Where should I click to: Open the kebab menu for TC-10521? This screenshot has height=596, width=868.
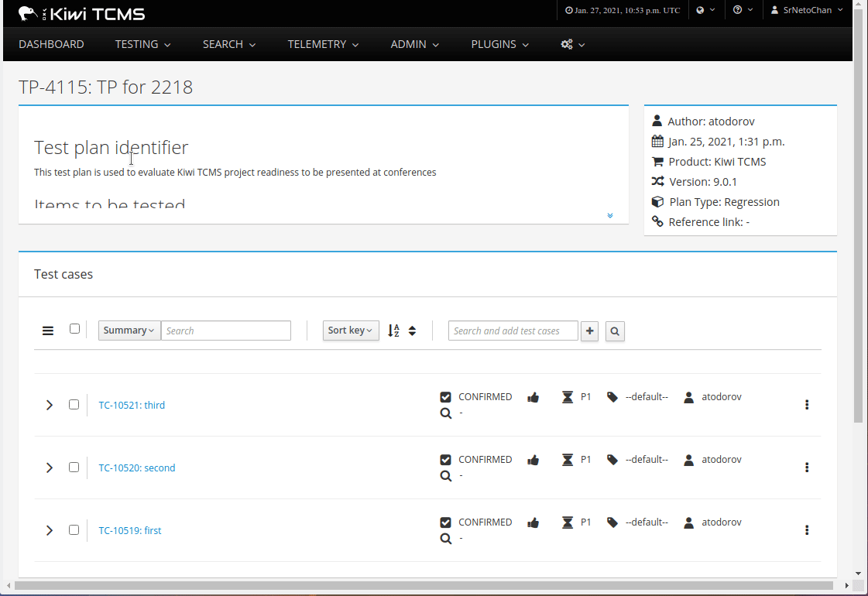click(807, 405)
